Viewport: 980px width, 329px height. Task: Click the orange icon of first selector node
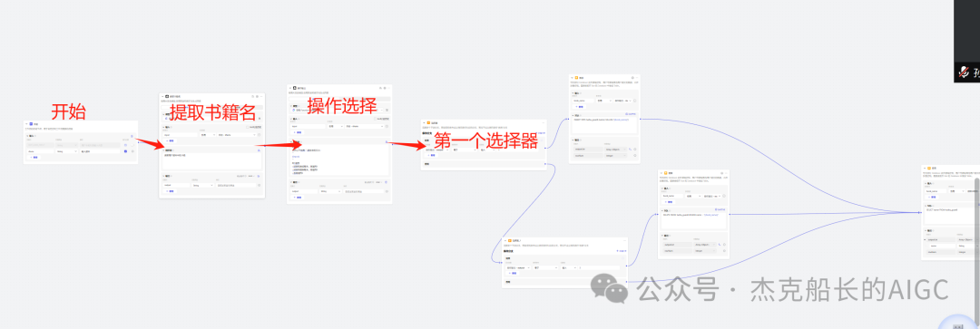pyautogui.click(x=428, y=122)
